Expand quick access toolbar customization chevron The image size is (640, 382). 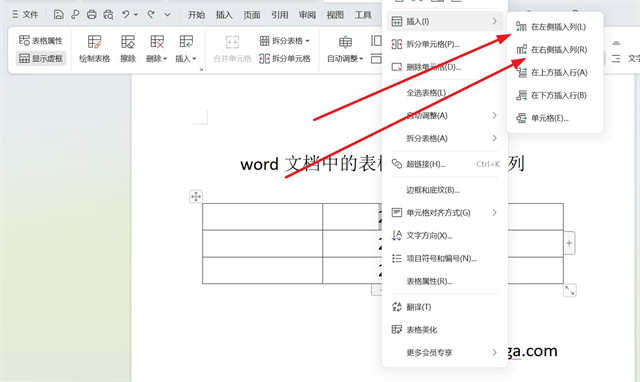(167, 15)
